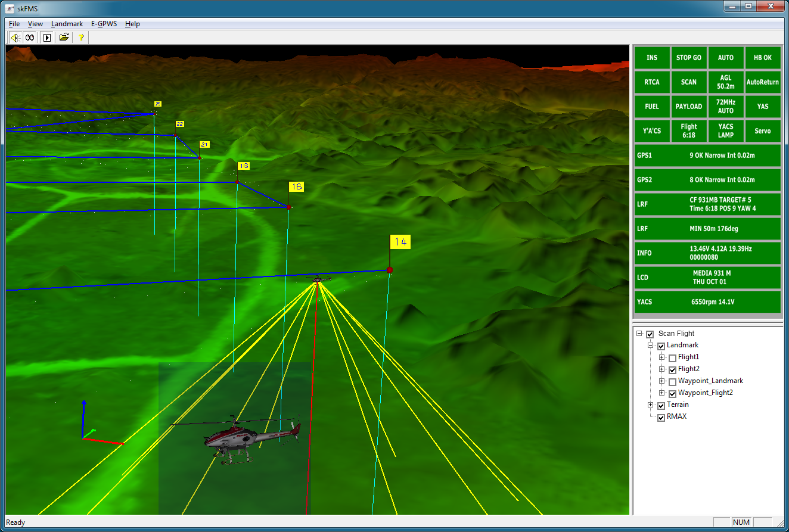Click the speaker sound toolbar icon
This screenshot has width=789, height=532.
15,38
